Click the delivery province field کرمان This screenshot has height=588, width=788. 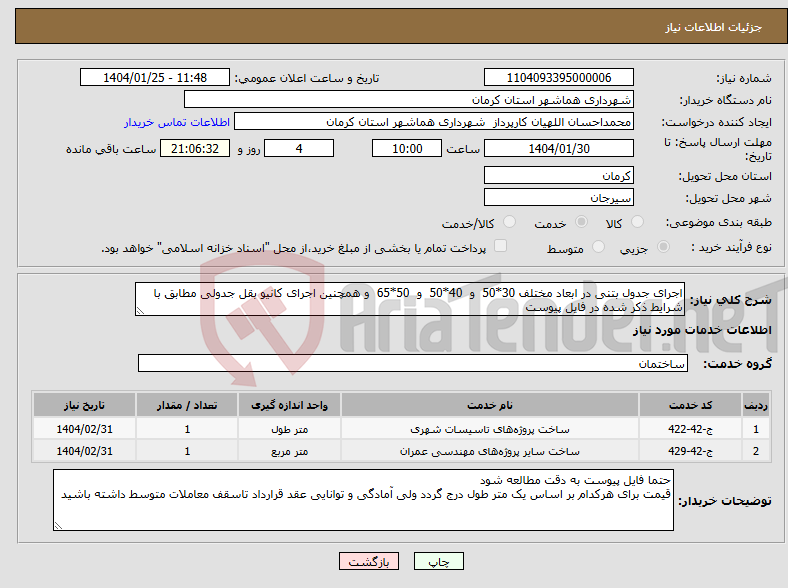pos(559,175)
